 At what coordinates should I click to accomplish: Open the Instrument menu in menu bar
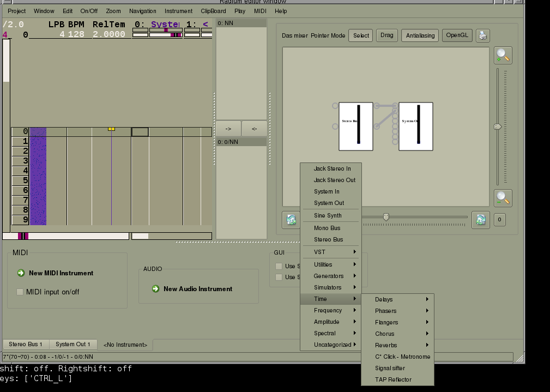point(178,11)
